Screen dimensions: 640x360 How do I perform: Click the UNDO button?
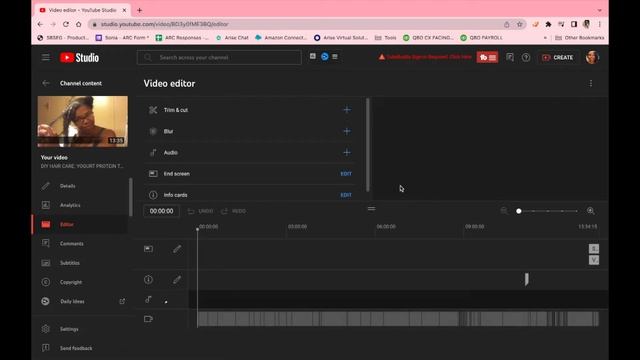(x=200, y=211)
